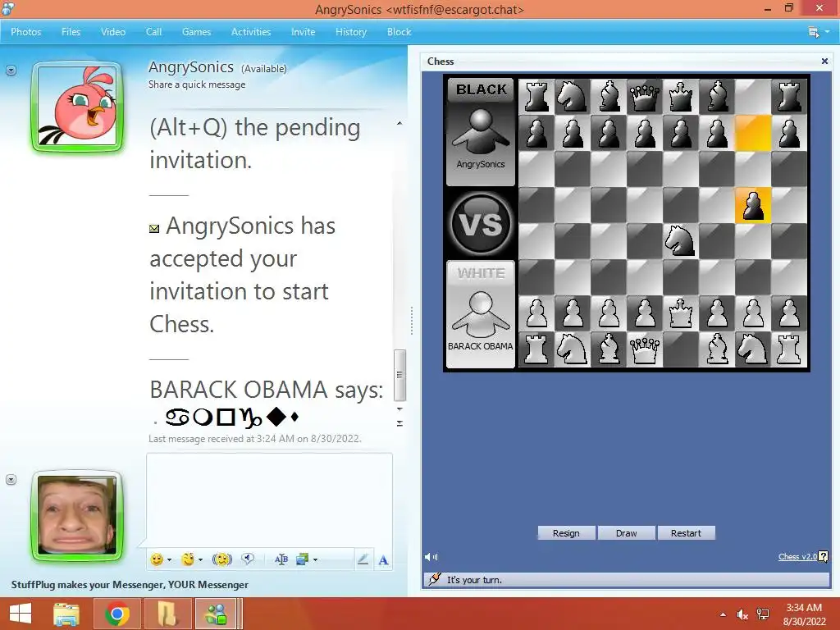Click the muted volume tray icon
This screenshot has width=840, height=630.
pyautogui.click(x=742, y=614)
